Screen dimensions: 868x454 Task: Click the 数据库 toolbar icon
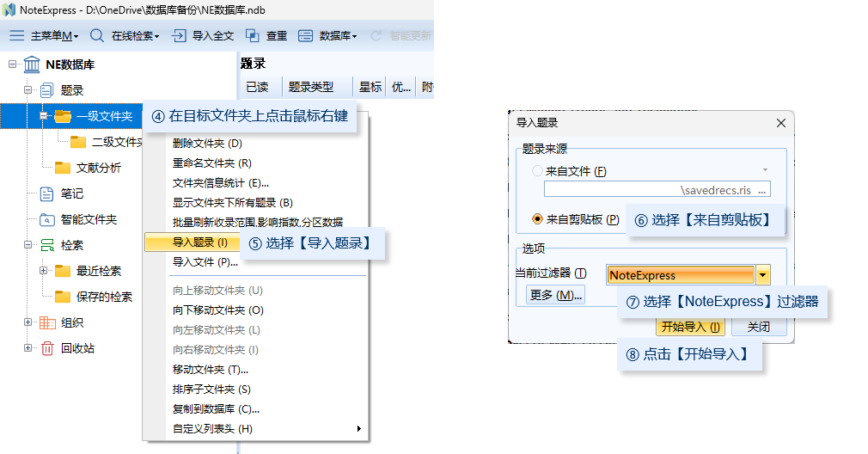tap(306, 35)
